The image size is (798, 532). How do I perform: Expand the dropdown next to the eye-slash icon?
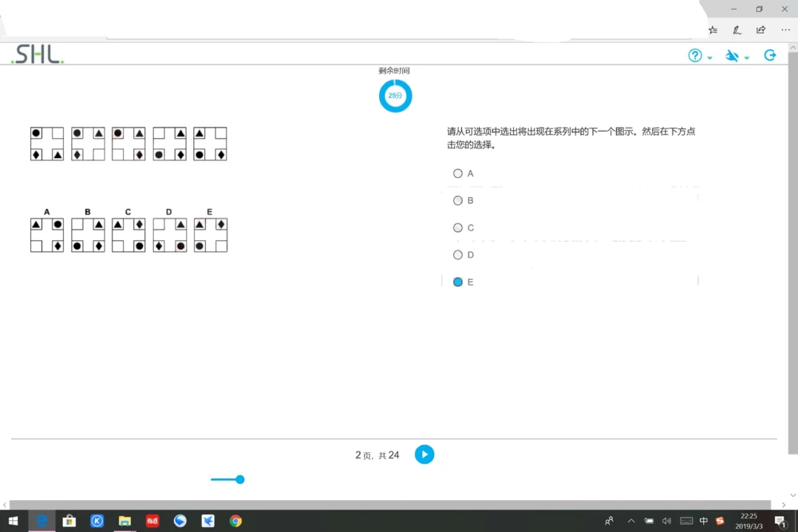coord(747,57)
